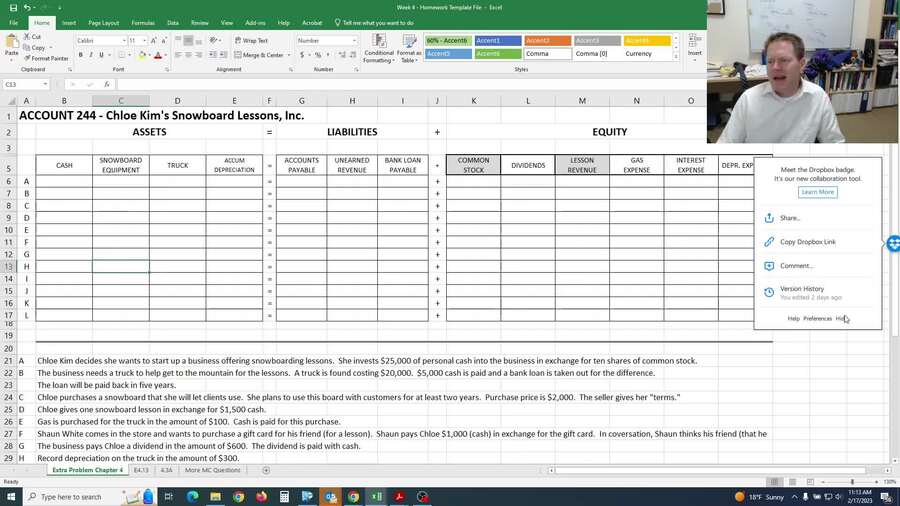Click the Insert Function fx icon
This screenshot has width=900, height=506.
click(107, 85)
